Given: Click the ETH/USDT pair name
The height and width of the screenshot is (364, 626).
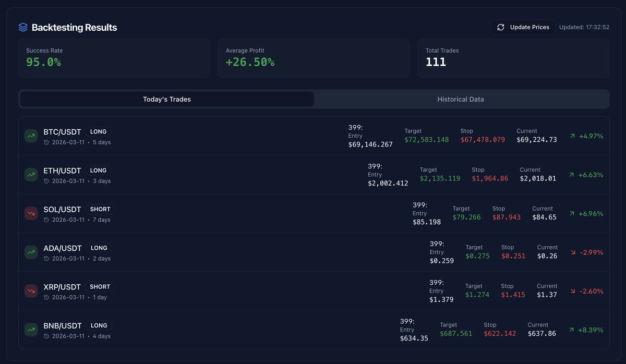Looking at the screenshot, I should [x=62, y=171].
